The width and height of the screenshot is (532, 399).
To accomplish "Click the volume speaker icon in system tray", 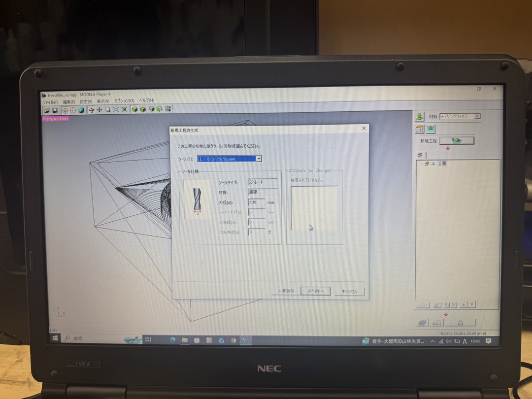I will 449,341.
